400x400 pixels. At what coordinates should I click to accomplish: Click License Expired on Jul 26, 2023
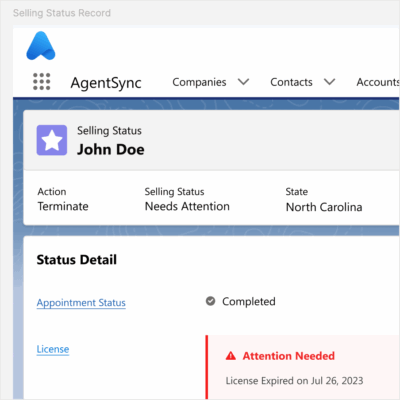coord(294,381)
